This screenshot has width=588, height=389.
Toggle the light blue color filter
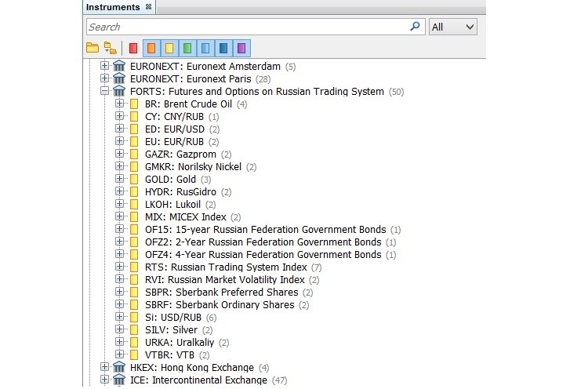click(x=205, y=48)
